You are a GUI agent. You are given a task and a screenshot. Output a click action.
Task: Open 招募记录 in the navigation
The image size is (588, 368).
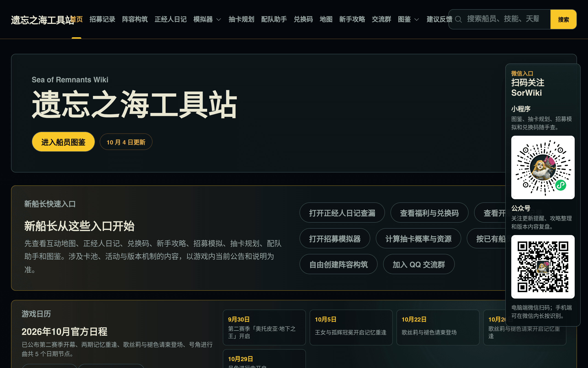coord(102,19)
